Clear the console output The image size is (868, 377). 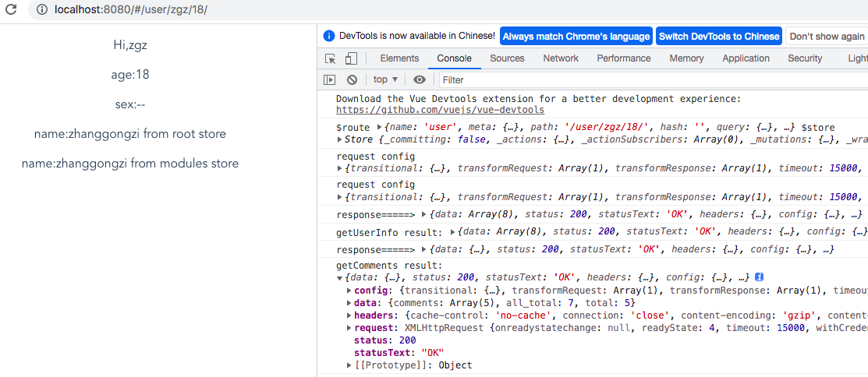tap(352, 79)
